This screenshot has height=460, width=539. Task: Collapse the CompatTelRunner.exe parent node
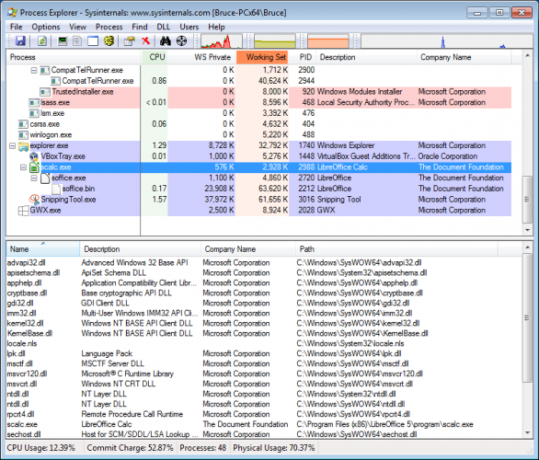(x=34, y=70)
